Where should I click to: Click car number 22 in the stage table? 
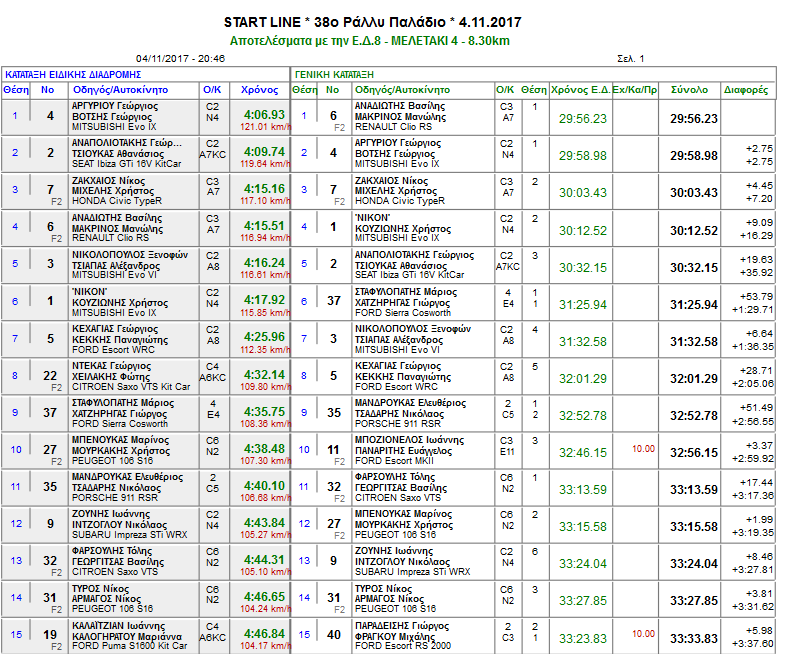coord(50,375)
